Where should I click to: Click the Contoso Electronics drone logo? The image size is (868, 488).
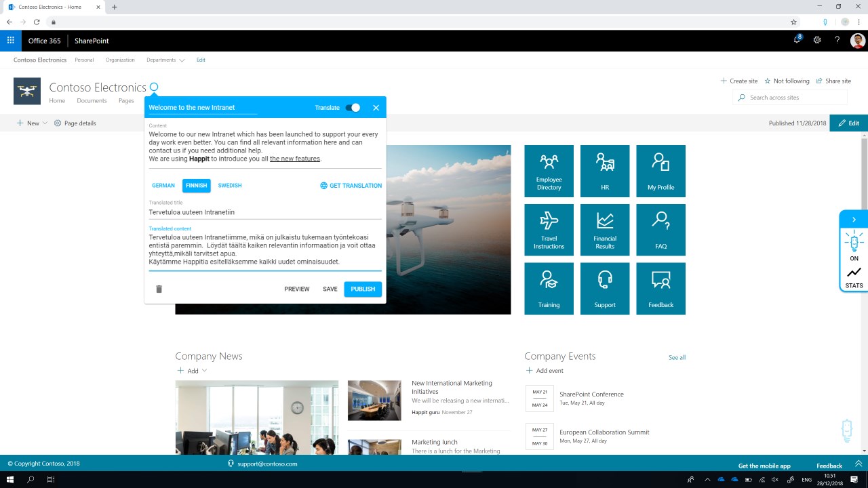tap(27, 91)
